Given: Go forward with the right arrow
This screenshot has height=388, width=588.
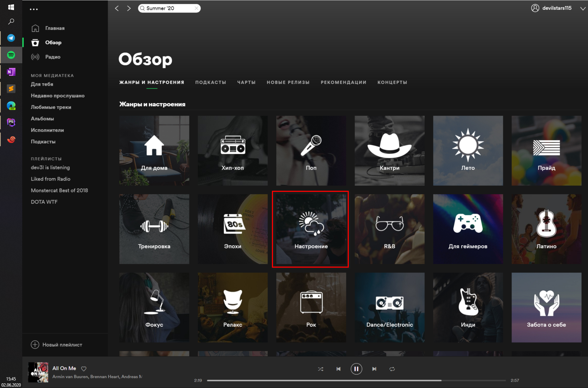Looking at the screenshot, I should click(129, 8).
